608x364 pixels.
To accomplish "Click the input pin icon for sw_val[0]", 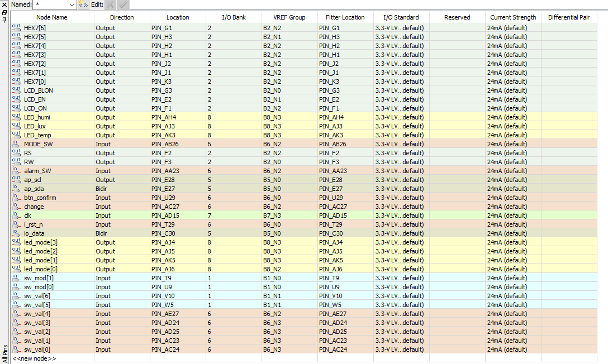I will (x=16, y=348).
